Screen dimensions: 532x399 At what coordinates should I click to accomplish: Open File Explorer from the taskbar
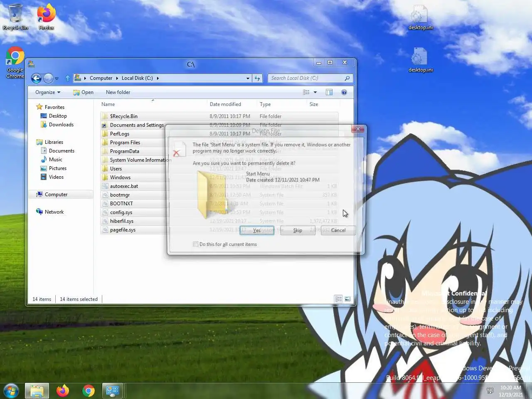click(37, 391)
